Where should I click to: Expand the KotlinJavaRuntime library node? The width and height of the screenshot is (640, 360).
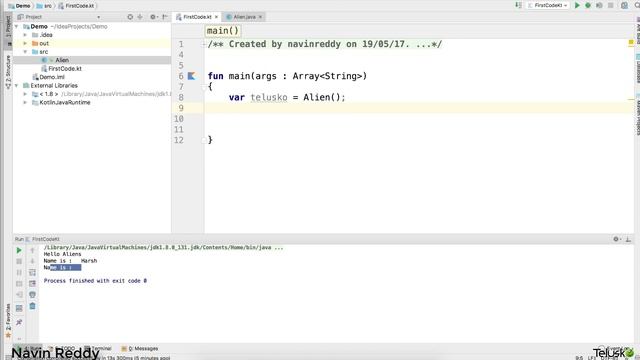coord(25,102)
